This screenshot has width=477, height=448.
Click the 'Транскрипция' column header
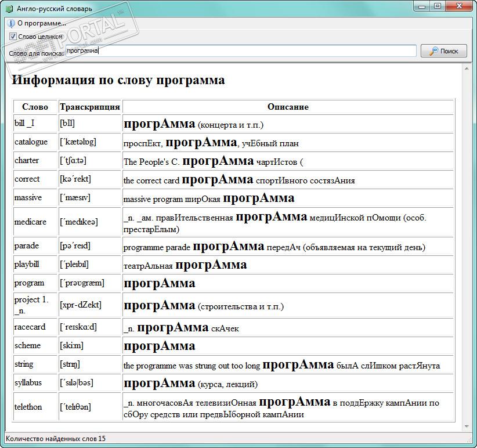point(90,107)
